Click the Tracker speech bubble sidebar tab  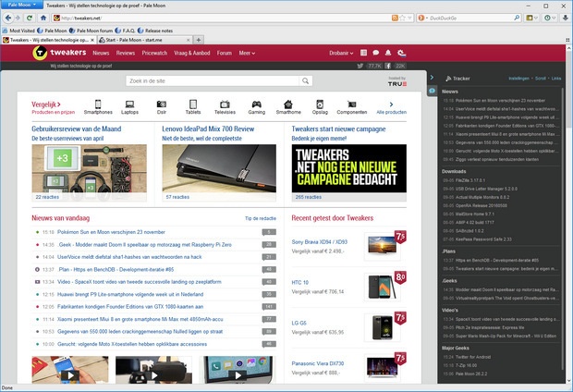pos(432,91)
